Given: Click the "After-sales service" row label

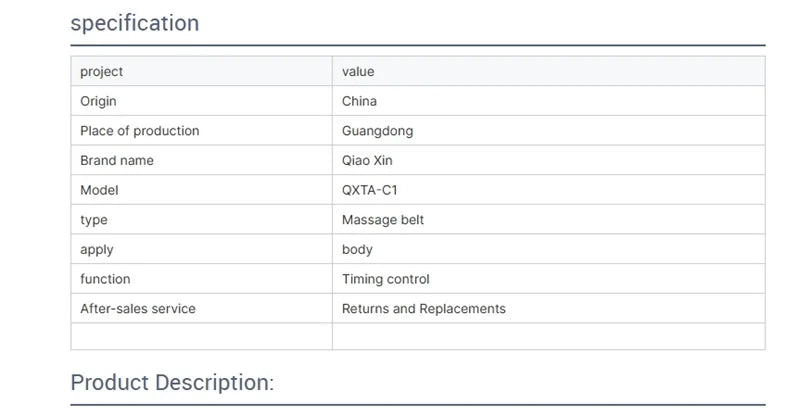Looking at the screenshot, I should [x=138, y=309].
